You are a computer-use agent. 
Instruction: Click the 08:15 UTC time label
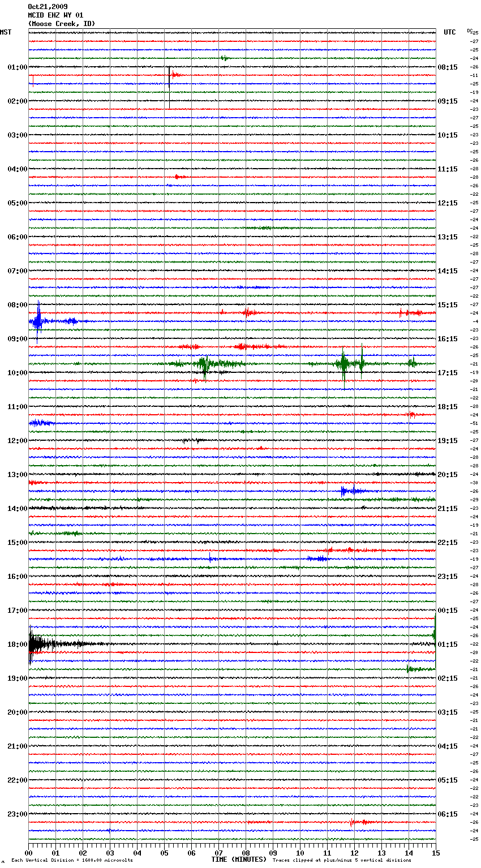(x=448, y=67)
